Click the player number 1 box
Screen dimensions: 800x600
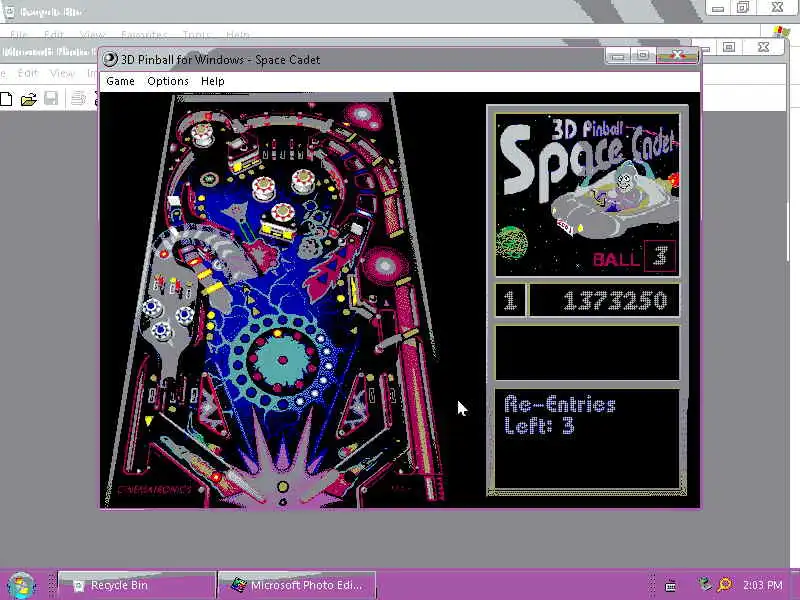click(510, 301)
